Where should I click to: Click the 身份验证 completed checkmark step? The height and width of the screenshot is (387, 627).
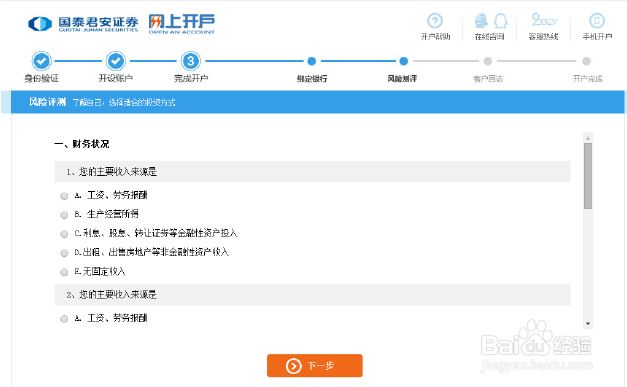(x=42, y=61)
